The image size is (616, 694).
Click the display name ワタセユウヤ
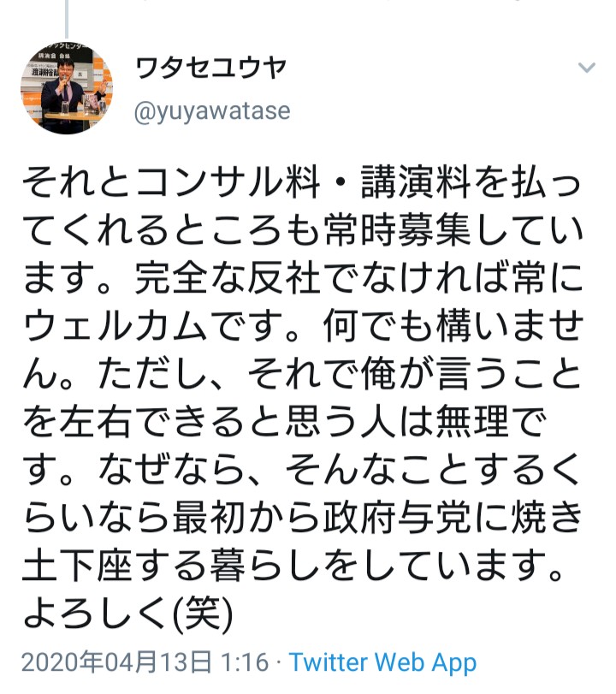(x=211, y=68)
